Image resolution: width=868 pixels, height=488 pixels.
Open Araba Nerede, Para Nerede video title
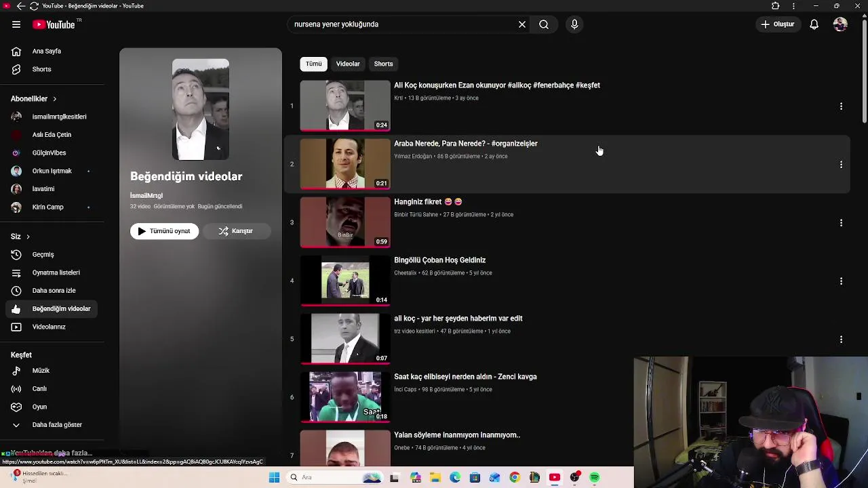point(466,144)
